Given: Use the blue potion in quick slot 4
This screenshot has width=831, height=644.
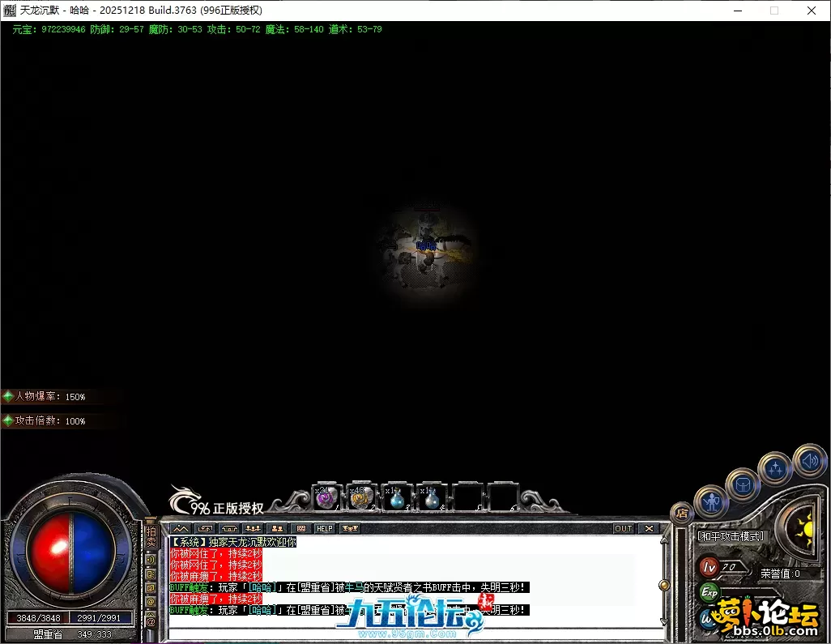Looking at the screenshot, I should [x=432, y=497].
